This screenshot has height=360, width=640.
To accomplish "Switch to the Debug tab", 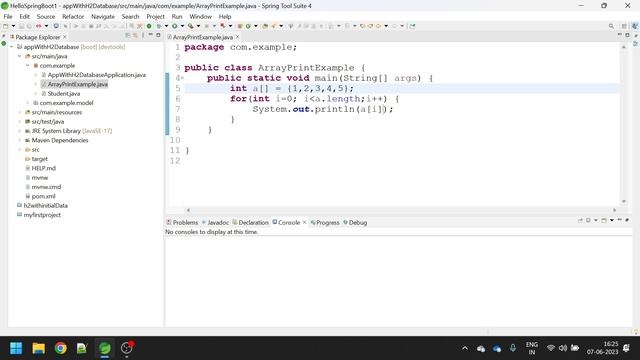I will tap(355, 223).
